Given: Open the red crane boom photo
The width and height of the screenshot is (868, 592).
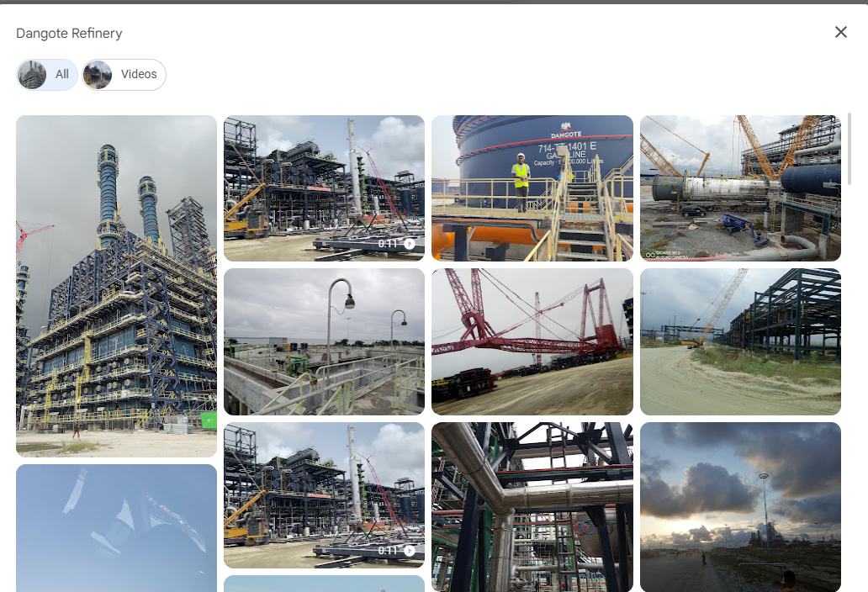Looking at the screenshot, I should point(532,341).
